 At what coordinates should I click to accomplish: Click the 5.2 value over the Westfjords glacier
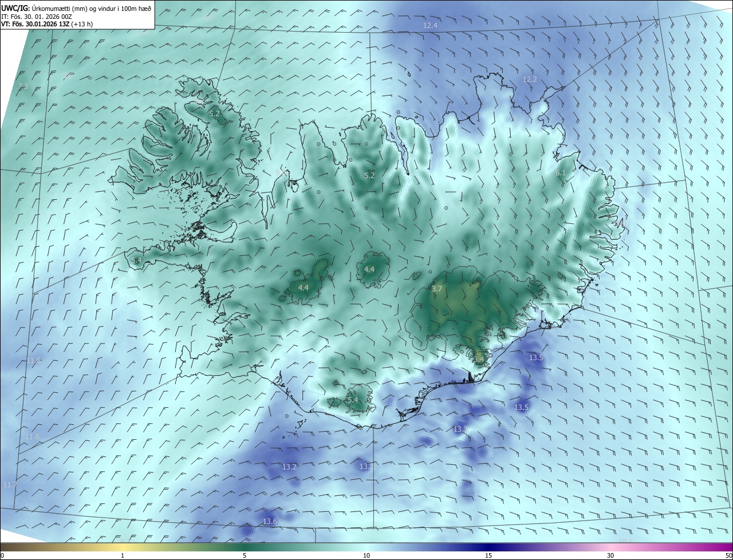[x=214, y=114]
